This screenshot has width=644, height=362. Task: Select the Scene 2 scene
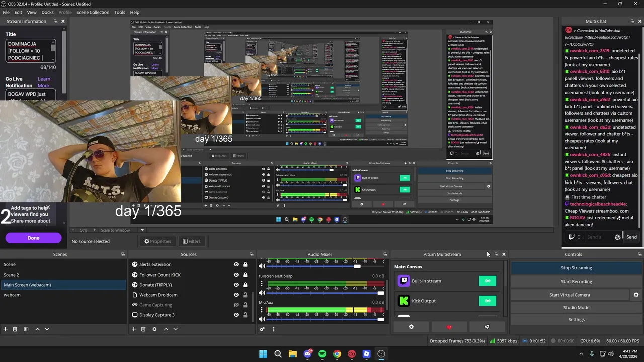click(x=63, y=275)
